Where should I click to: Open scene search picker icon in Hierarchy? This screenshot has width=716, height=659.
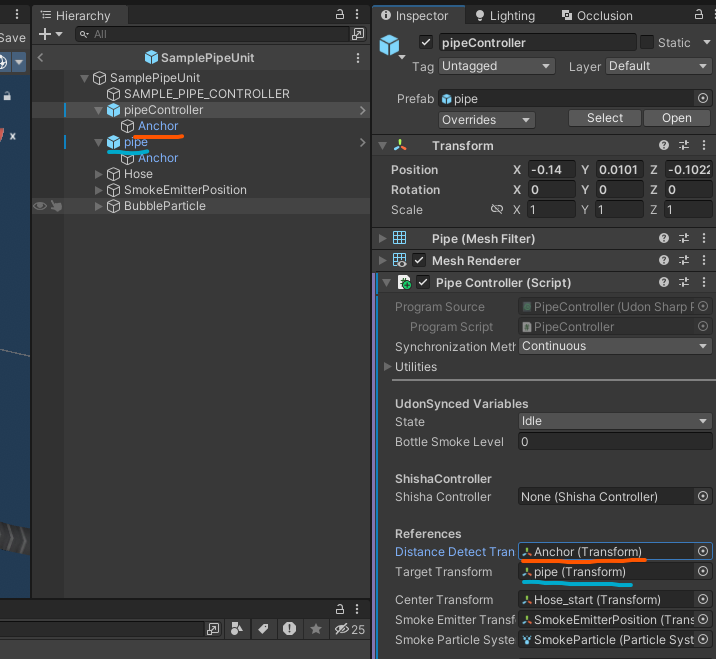[x=358, y=34]
